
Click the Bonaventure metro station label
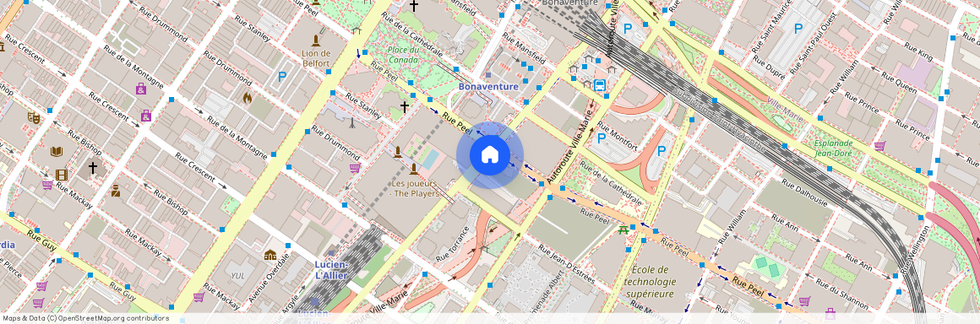tap(488, 86)
